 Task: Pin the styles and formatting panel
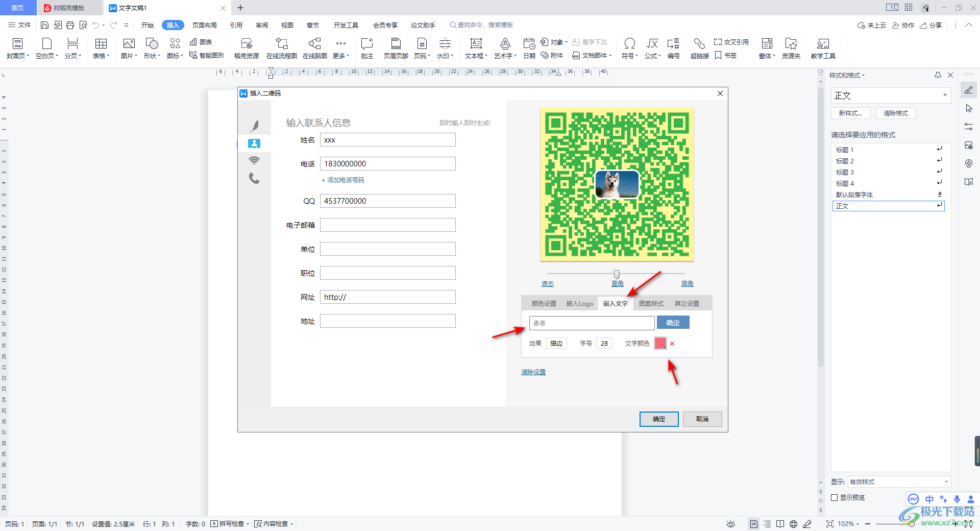(x=938, y=75)
